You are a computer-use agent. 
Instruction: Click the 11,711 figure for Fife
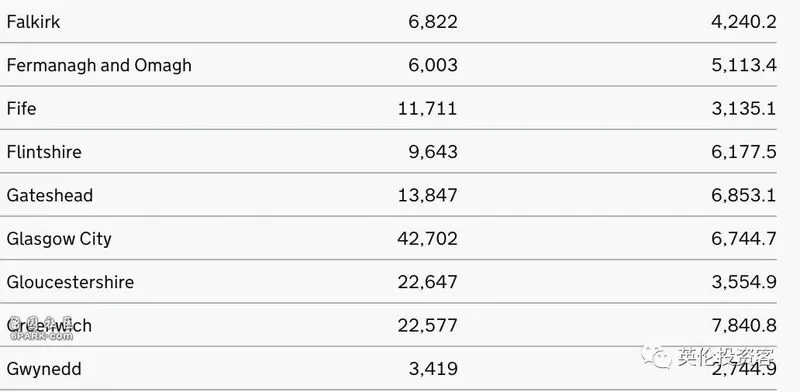428,109
